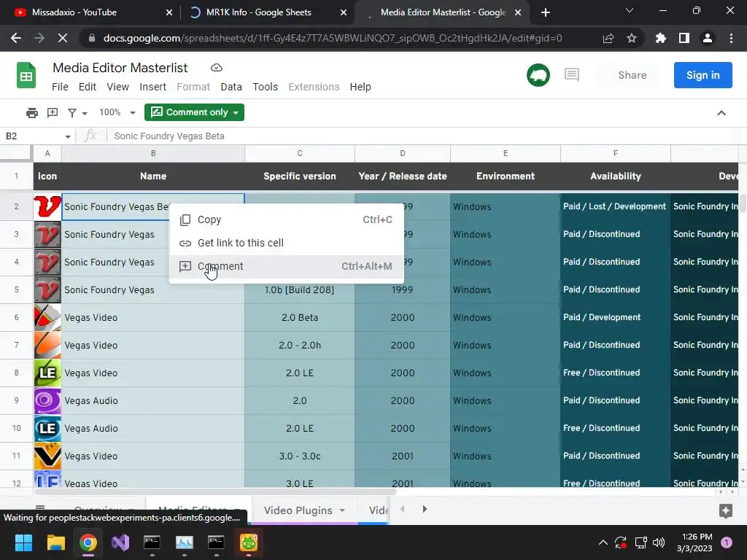The image size is (747, 560).
Task: Click the Media Editor Masterlist title
Action: point(120,68)
